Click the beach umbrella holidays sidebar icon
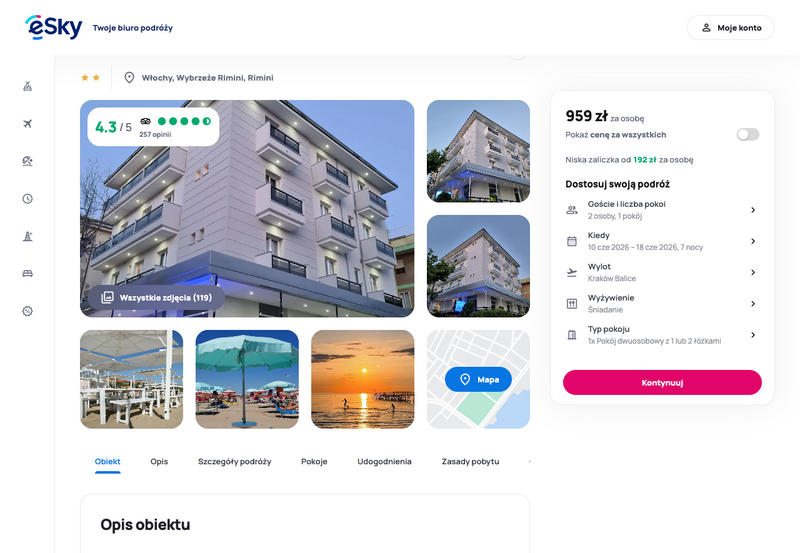The image size is (800, 553). pos(28,161)
